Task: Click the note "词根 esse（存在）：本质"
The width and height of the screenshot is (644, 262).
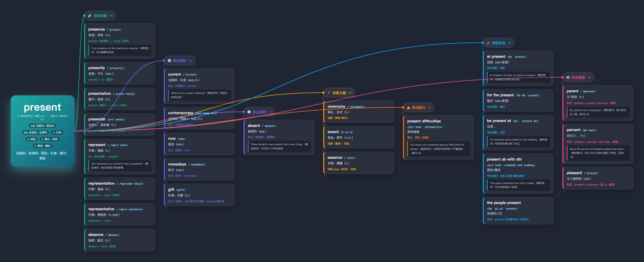Action: (x=341, y=169)
